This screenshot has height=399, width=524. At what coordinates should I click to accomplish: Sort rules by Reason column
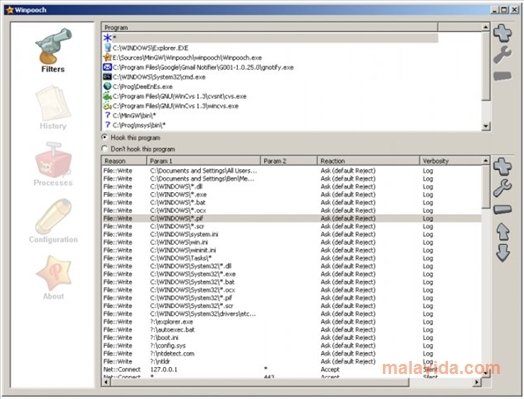tap(124, 161)
